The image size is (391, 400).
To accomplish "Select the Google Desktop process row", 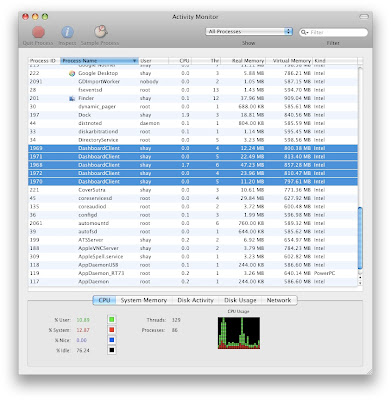I will pos(193,73).
